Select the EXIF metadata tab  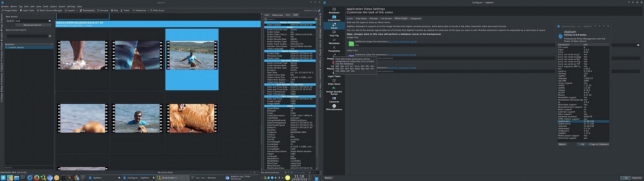coord(267,15)
